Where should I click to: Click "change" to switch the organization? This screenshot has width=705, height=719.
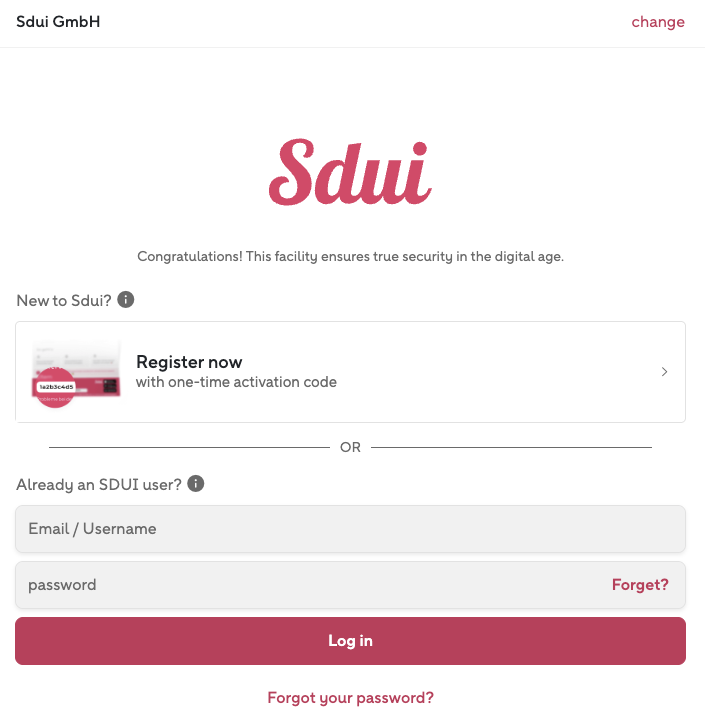tap(657, 22)
